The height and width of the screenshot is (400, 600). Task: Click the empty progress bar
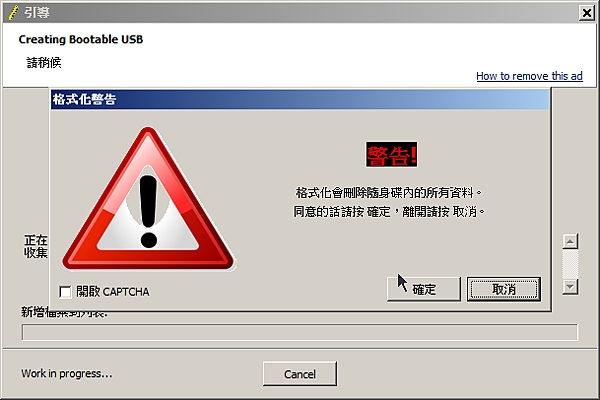pos(300,332)
